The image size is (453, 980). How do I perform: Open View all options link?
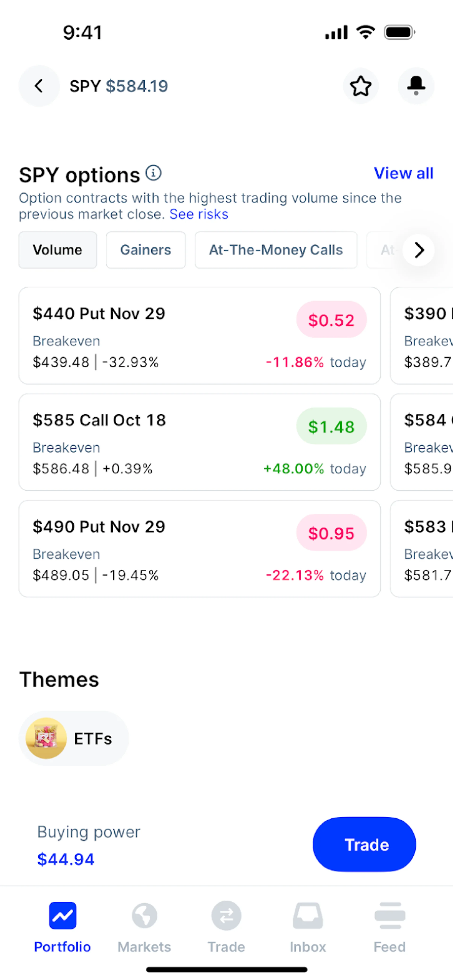[x=403, y=173]
